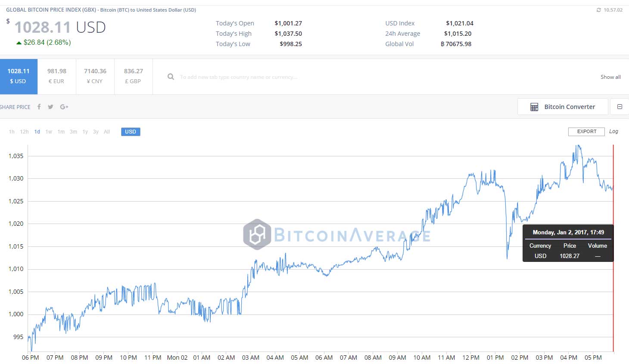629x364 pixels.
Task: Switch to the GBP currency tab
Action: click(134, 77)
